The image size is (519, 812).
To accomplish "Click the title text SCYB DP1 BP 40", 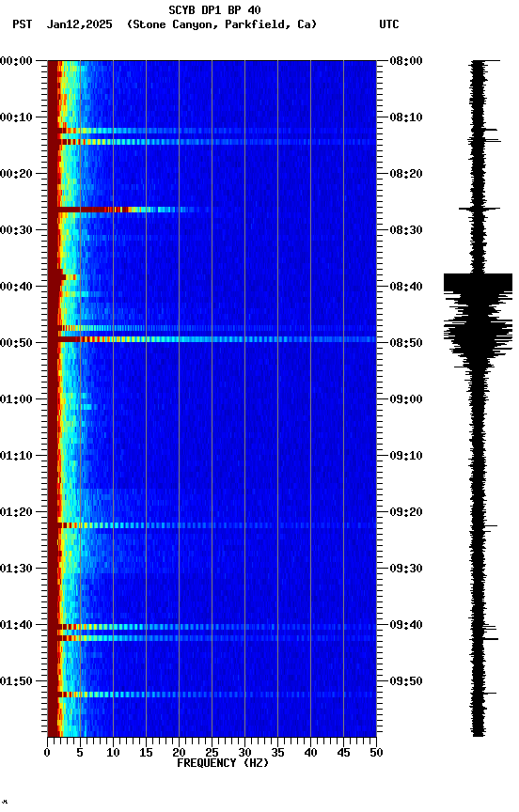I will tap(214, 9).
